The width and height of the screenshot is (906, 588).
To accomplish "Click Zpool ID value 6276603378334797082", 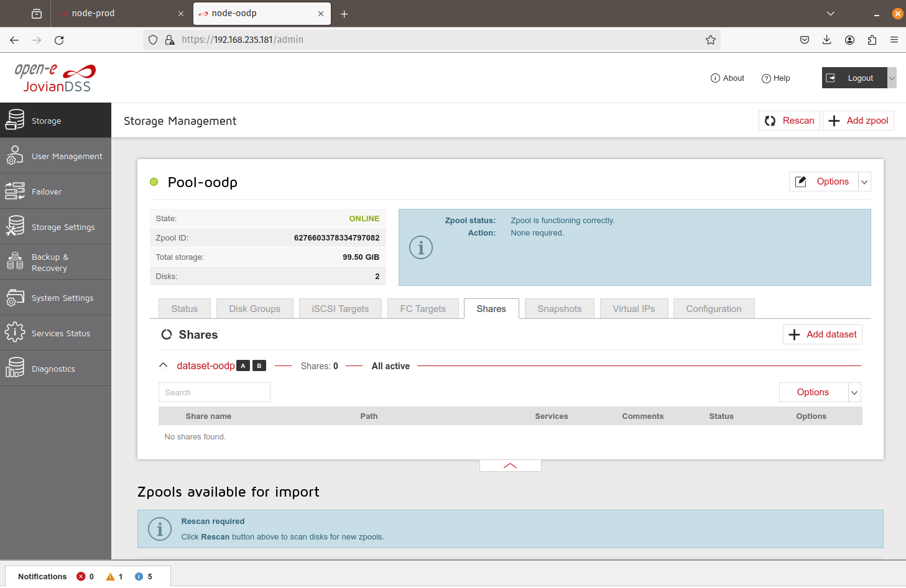I will pos(336,237).
